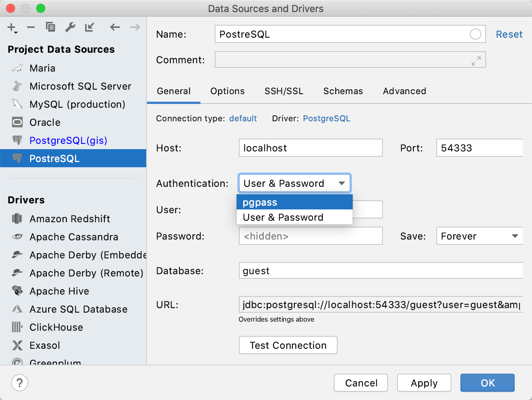The width and height of the screenshot is (532, 400).
Task: Open the Save Forever dropdown
Action: [480, 236]
